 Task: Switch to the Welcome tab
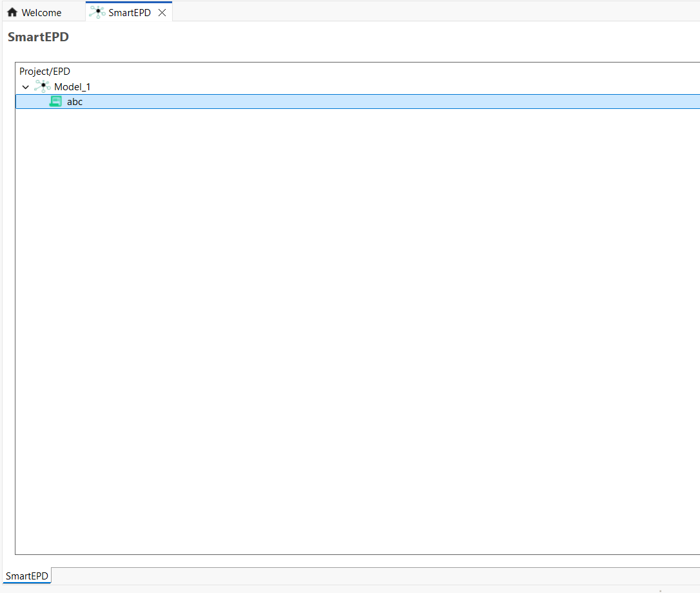pos(42,12)
